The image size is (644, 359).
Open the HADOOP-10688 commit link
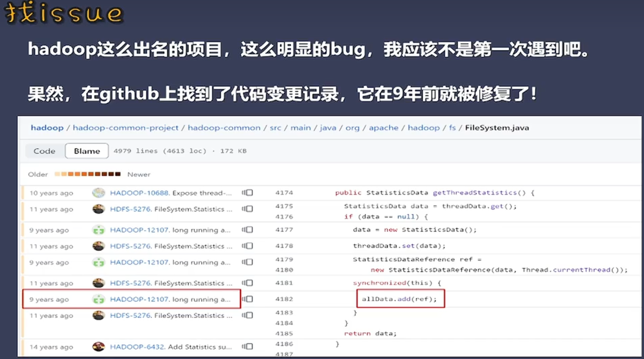pyautogui.click(x=139, y=193)
